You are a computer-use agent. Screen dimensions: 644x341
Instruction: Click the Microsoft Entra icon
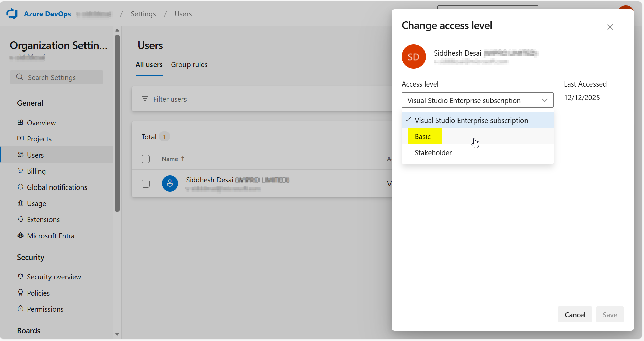(21, 235)
